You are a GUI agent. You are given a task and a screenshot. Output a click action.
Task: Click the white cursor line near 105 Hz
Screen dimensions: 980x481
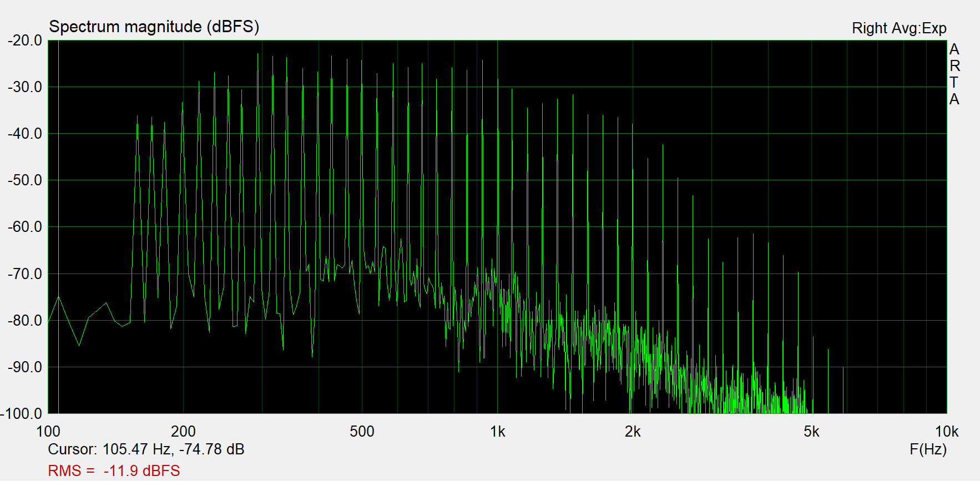59,227
